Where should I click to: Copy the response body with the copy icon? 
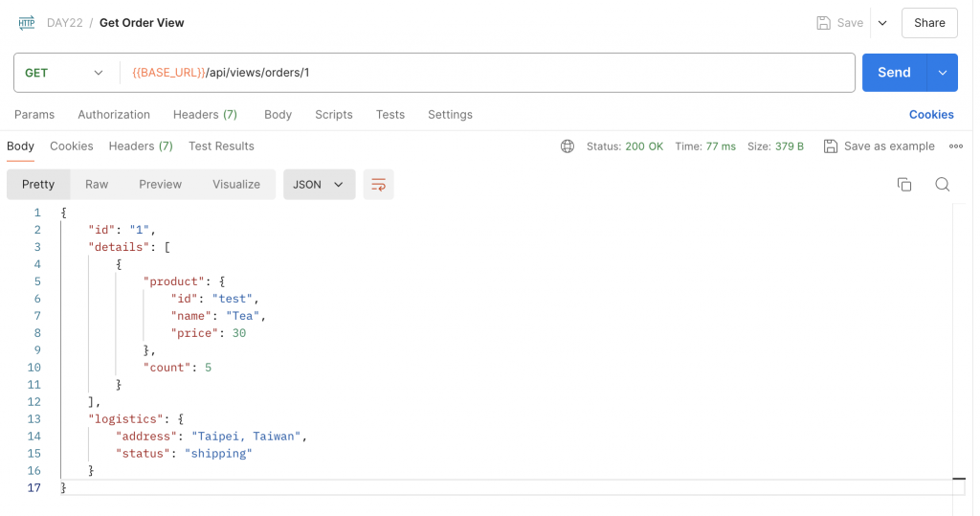point(904,185)
